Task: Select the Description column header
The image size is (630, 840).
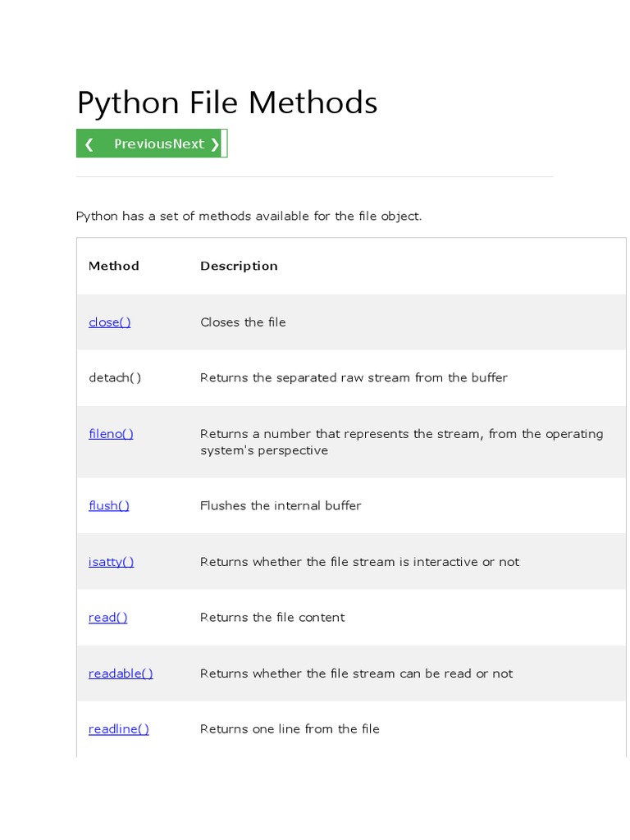Action: (x=239, y=266)
